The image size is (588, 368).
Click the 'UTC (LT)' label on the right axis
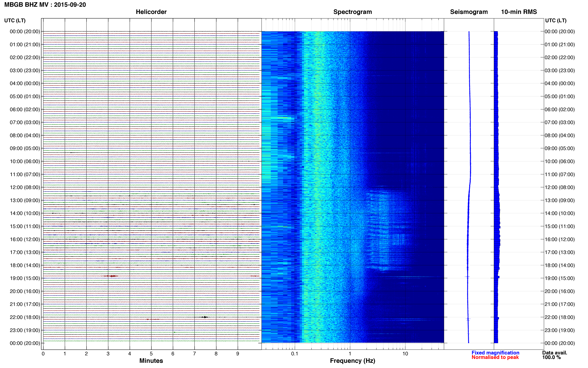tap(556, 20)
